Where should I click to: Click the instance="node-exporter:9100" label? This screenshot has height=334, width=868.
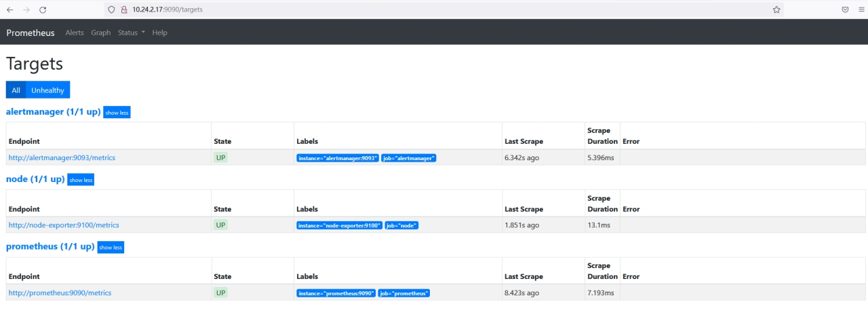[x=340, y=225]
